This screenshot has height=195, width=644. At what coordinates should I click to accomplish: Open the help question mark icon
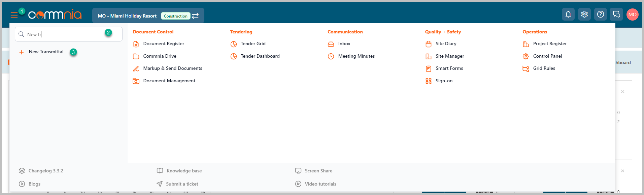pyautogui.click(x=601, y=14)
